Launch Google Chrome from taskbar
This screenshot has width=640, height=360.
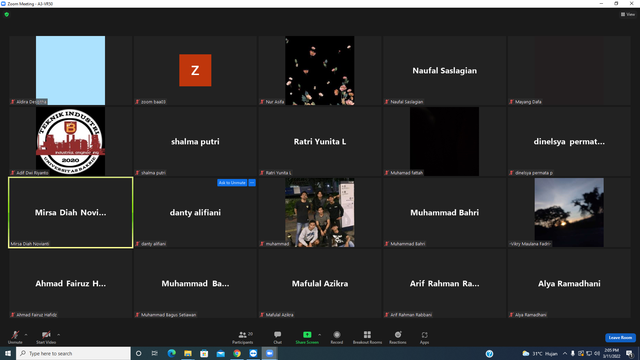click(237, 353)
